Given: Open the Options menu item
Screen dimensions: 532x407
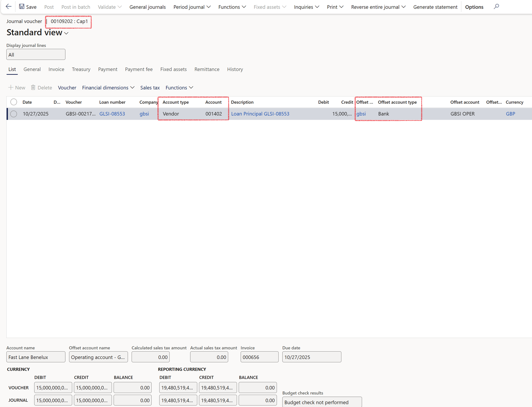Looking at the screenshot, I should tap(474, 7).
